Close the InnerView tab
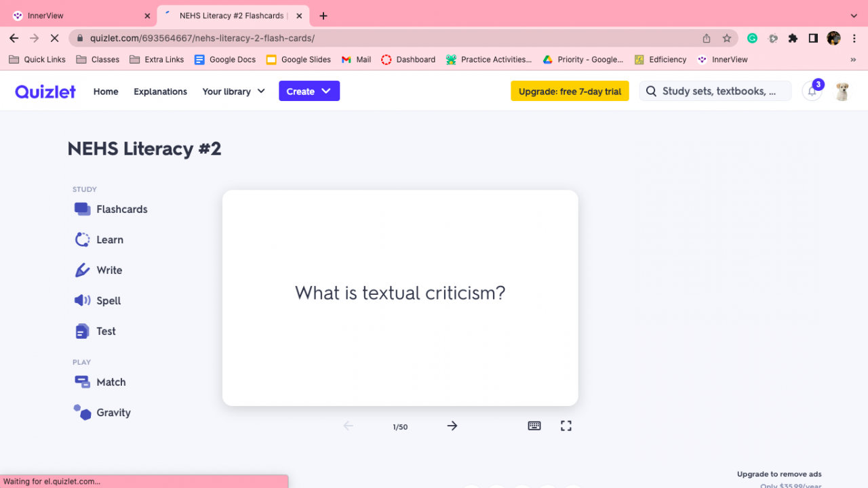The width and height of the screenshot is (868, 488). pos(148,16)
